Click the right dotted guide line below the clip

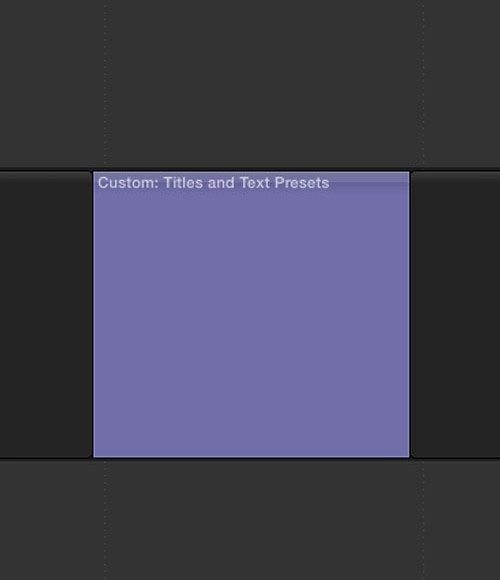tap(423, 520)
